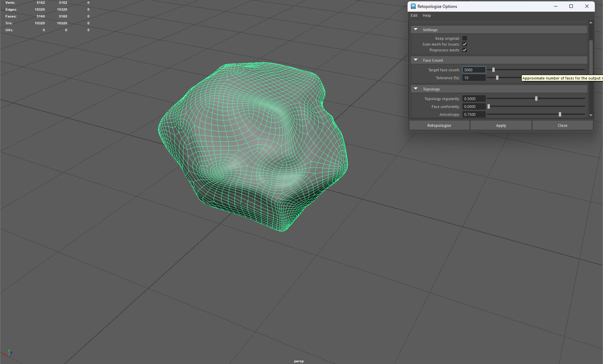Click the UVs row in heads-up display
The height and width of the screenshot is (364, 603).
coord(47,30)
